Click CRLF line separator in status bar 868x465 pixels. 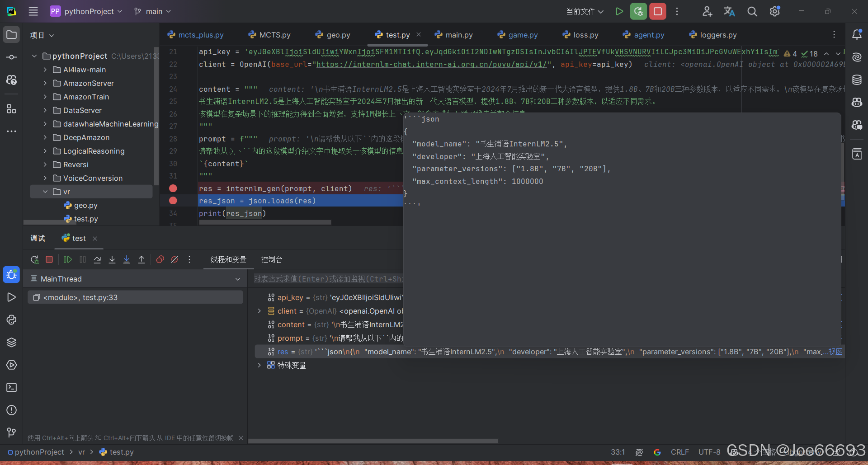(x=679, y=452)
